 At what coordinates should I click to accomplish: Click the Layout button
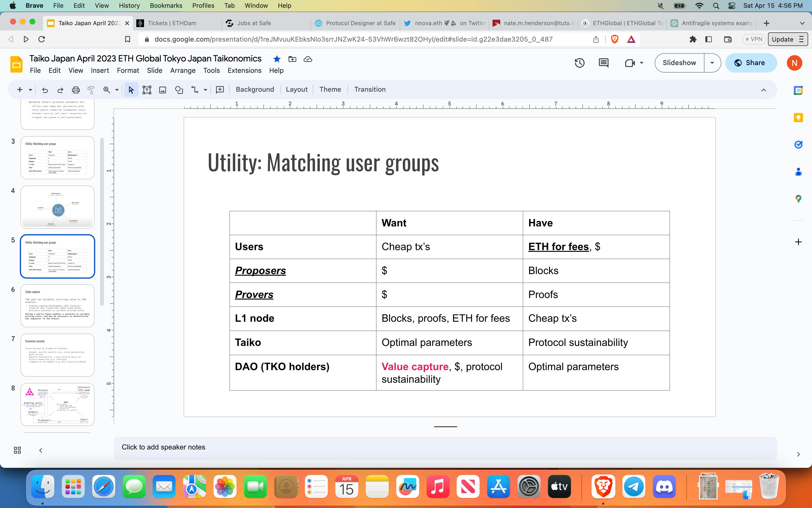click(297, 90)
